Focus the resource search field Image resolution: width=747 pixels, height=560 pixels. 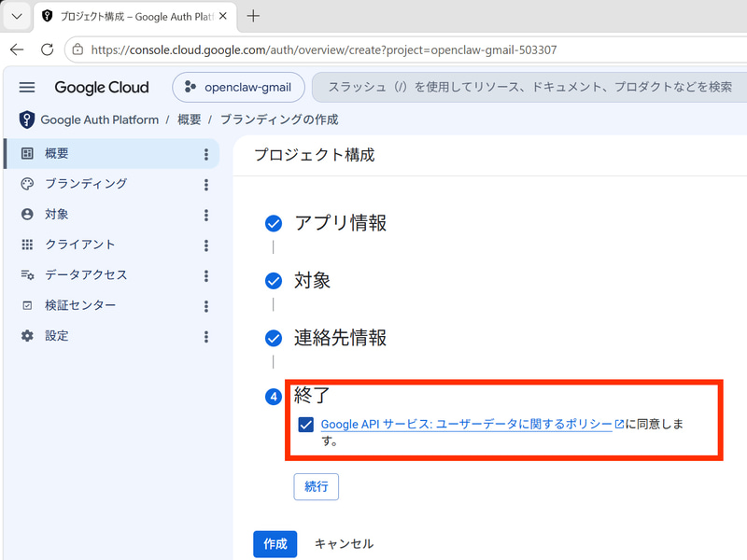pos(529,87)
